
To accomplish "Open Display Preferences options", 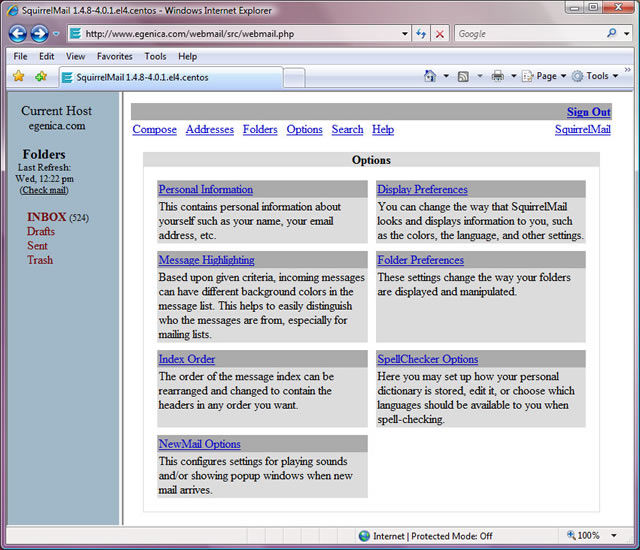I will (x=422, y=189).
